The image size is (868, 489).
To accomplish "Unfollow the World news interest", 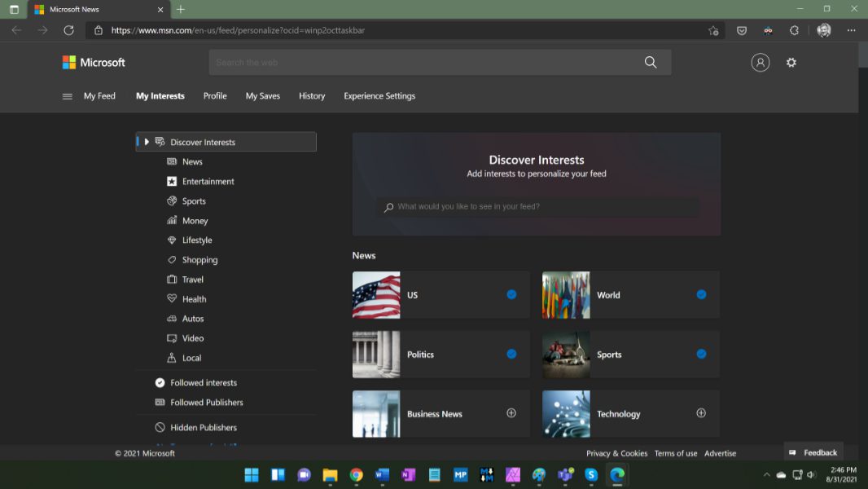I will pyautogui.click(x=701, y=294).
